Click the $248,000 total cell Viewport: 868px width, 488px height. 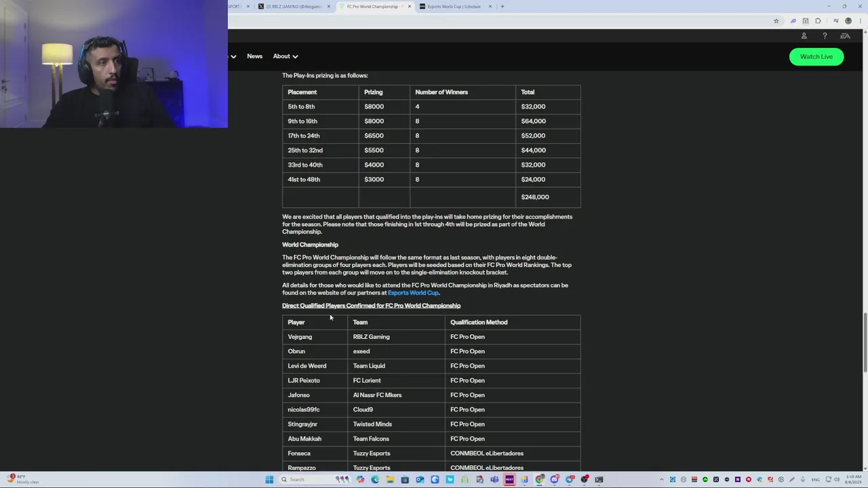click(548, 197)
